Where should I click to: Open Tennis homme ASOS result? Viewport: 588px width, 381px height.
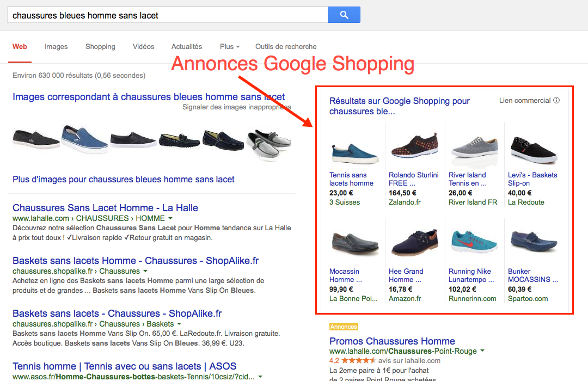click(x=124, y=366)
